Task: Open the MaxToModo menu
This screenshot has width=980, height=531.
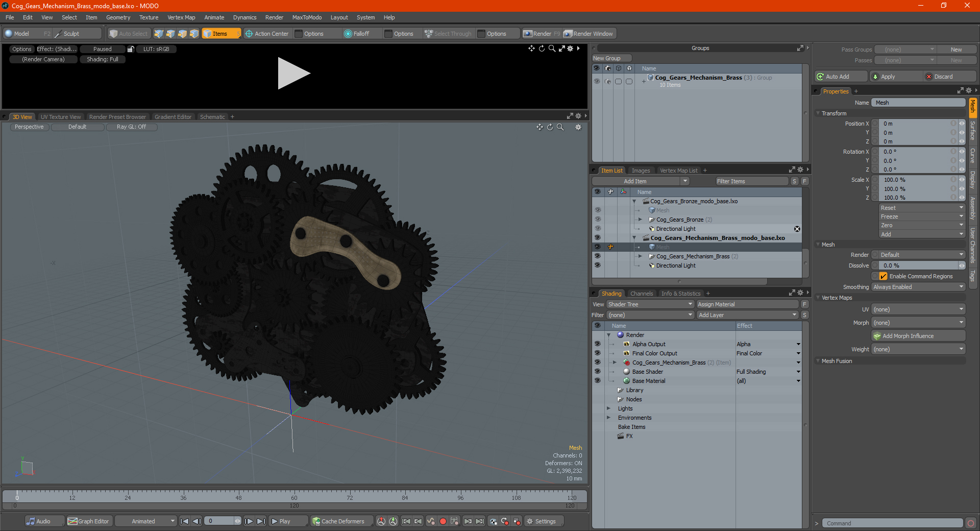Action: [x=307, y=17]
